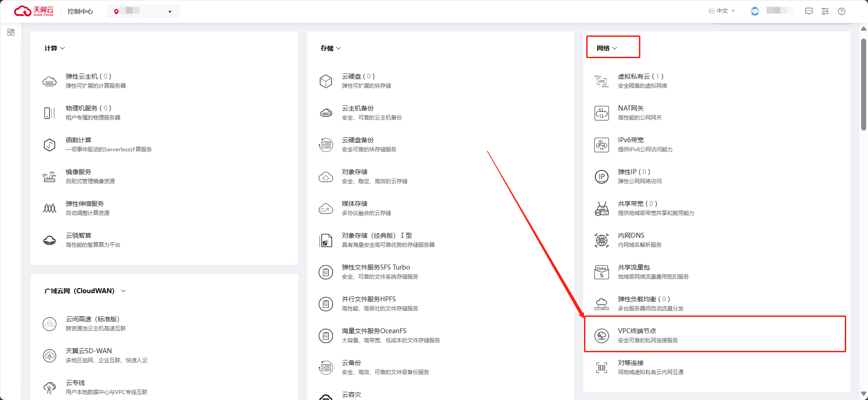Open the 中文 language dropdown

(x=722, y=11)
